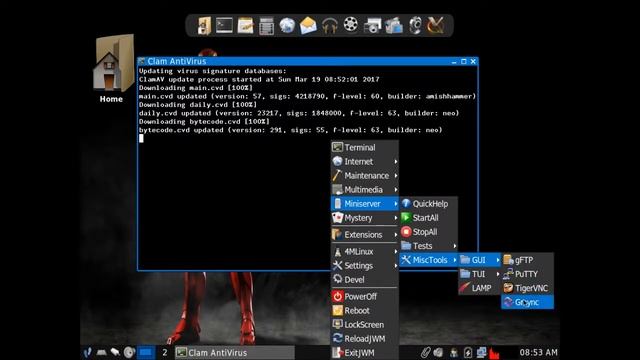Launch PuTTY from the GUI submenu
Screen dimensions: 640x360
pos(527,274)
